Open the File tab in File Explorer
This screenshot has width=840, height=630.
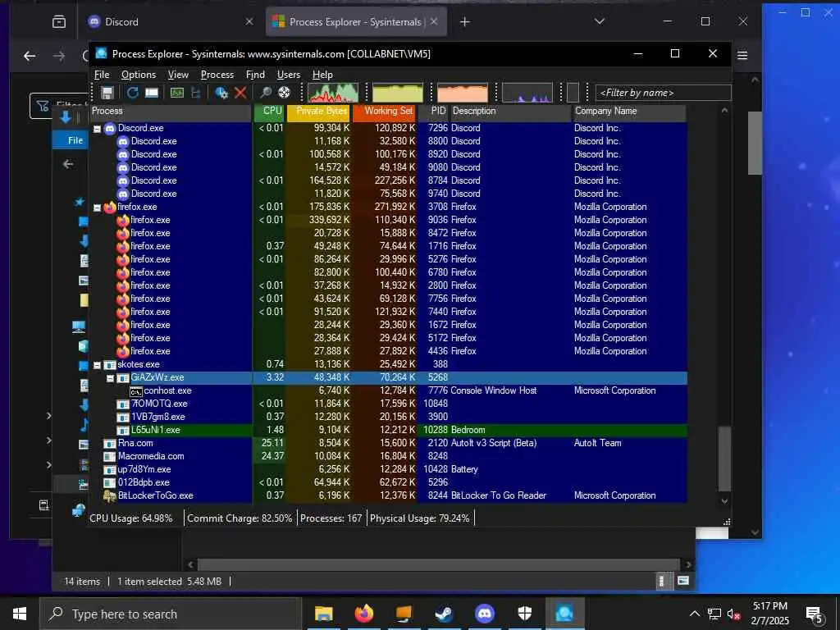(x=75, y=140)
